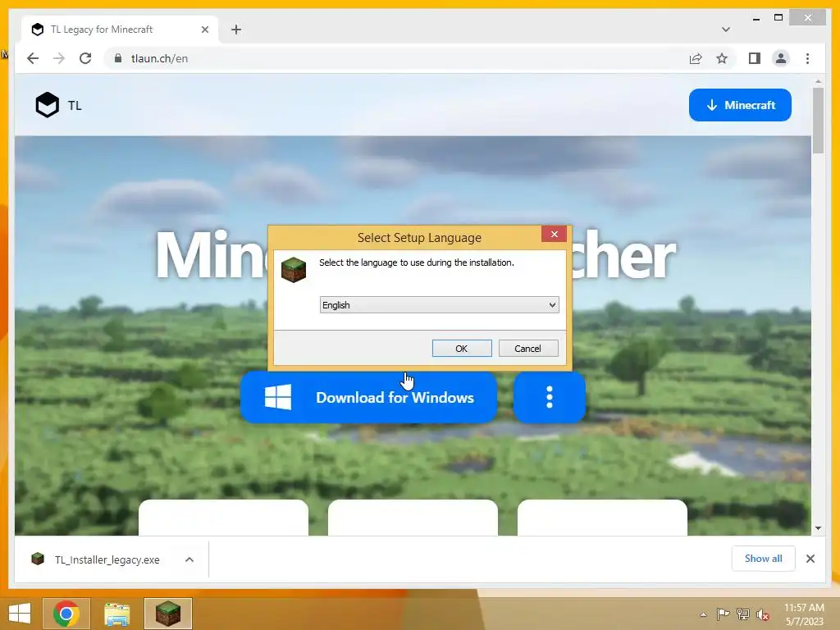Open the Chrome profile icon
Screen dimensions: 840x630
[x=781, y=58]
